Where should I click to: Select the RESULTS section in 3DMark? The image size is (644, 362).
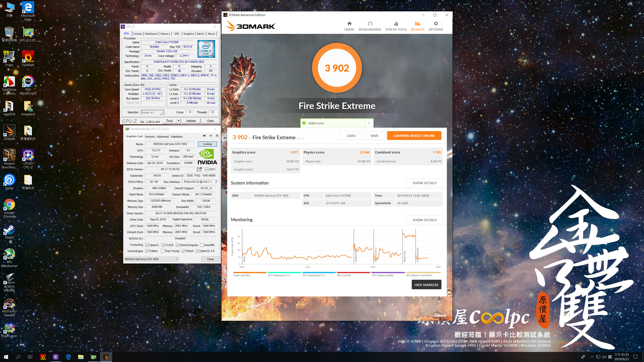click(x=417, y=26)
